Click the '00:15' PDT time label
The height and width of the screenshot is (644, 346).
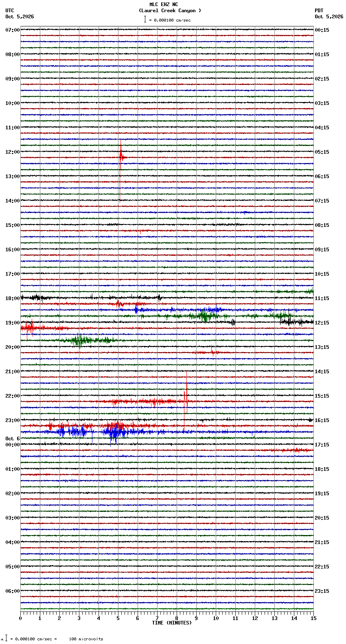[x=322, y=30]
